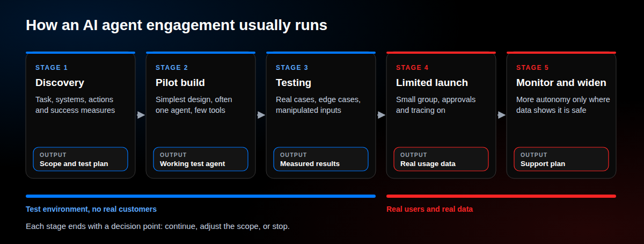Select the text 'Task, systems, actions and success measures'
Viewport: 644px width, 244px height.
(x=75, y=105)
